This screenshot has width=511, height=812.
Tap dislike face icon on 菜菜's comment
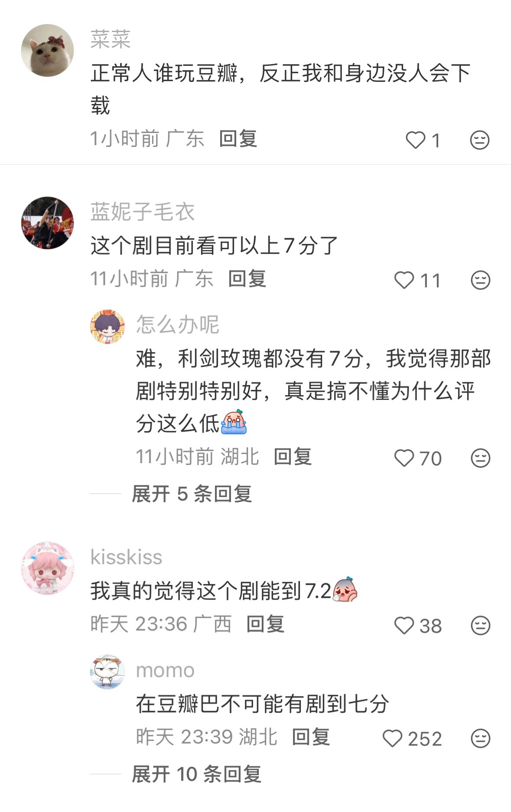(480, 140)
